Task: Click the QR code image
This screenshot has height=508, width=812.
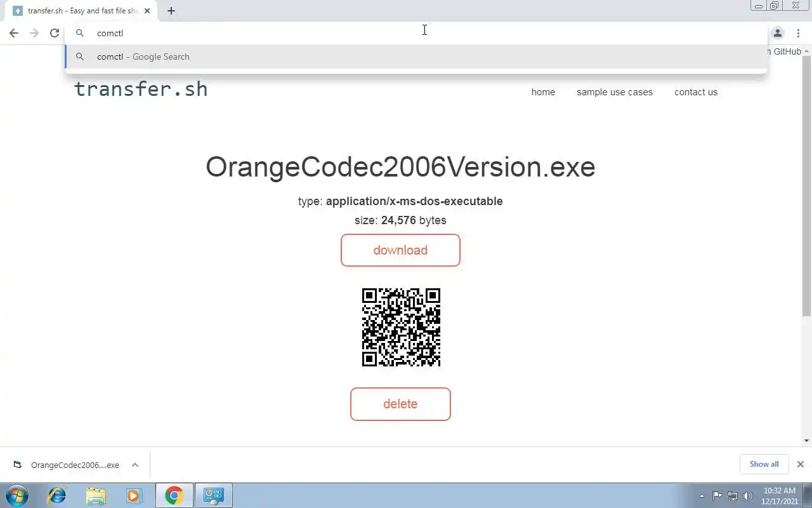Action: 401,327
